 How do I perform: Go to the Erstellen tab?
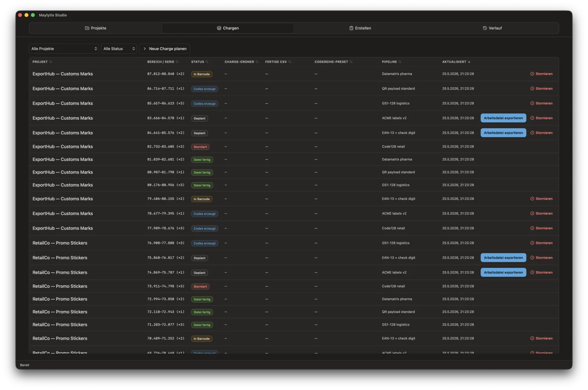360,28
